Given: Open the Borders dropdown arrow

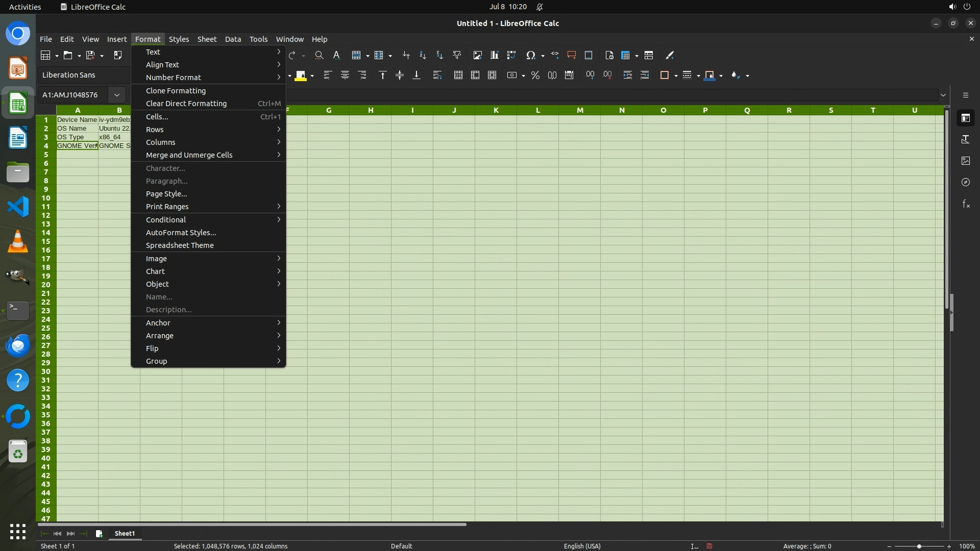Looking at the screenshot, I should [676, 76].
